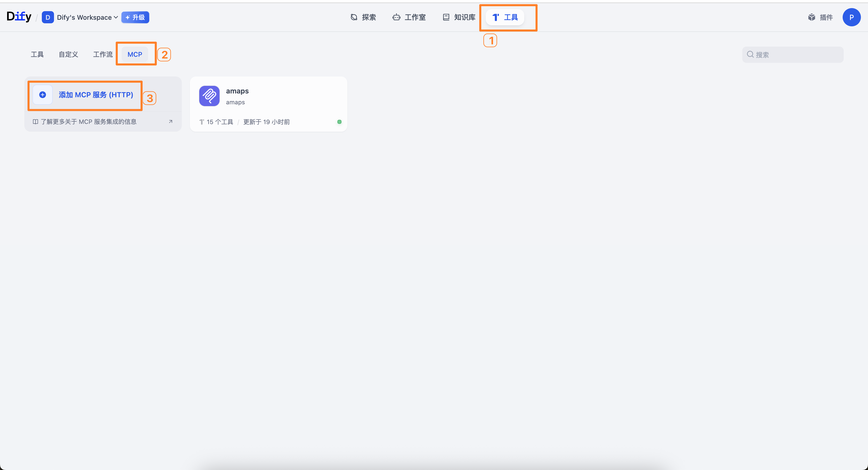
Task: Open the 探索 explore page
Action: pyautogui.click(x=363, y=17)
